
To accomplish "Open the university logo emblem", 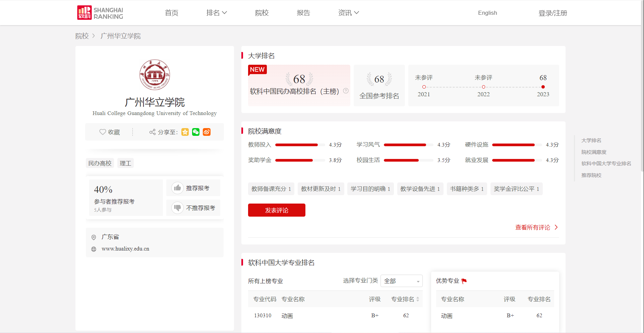I will [155, 75].
